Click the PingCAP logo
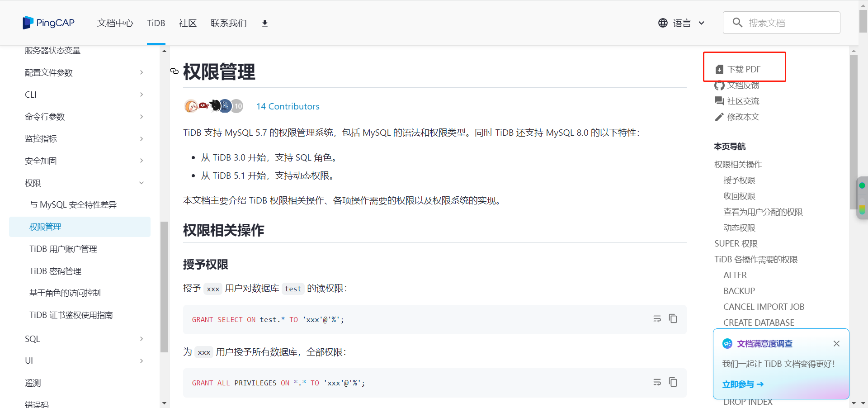868x408 pixels. tap(48, 23)
